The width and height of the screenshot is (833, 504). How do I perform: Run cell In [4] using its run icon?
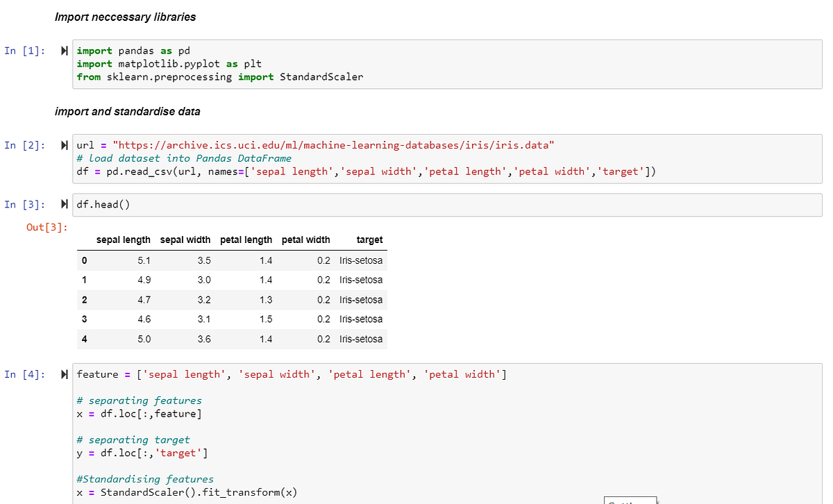pyautogui.click(x=64, y=374)
